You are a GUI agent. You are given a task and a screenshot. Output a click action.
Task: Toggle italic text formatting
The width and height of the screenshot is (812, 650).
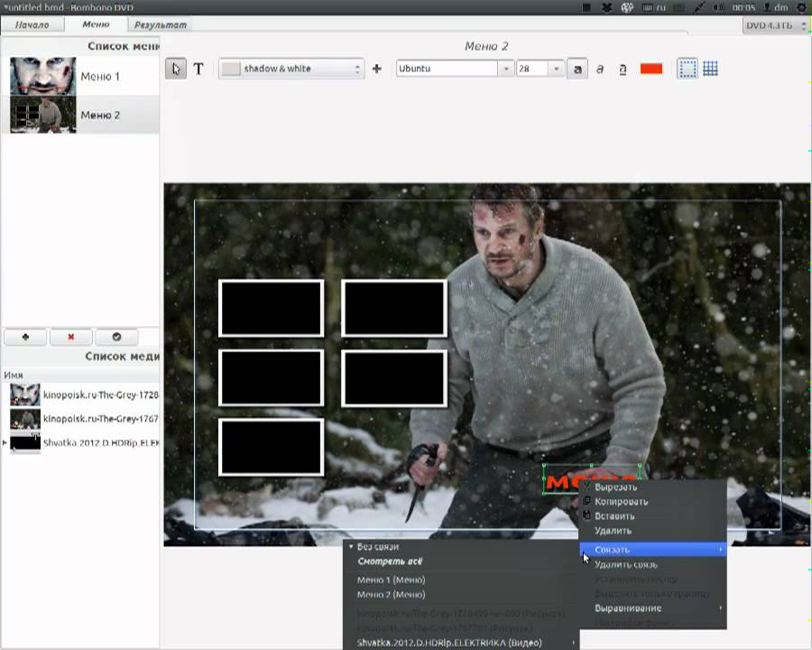pyautogui.click(x=600, y=69)
